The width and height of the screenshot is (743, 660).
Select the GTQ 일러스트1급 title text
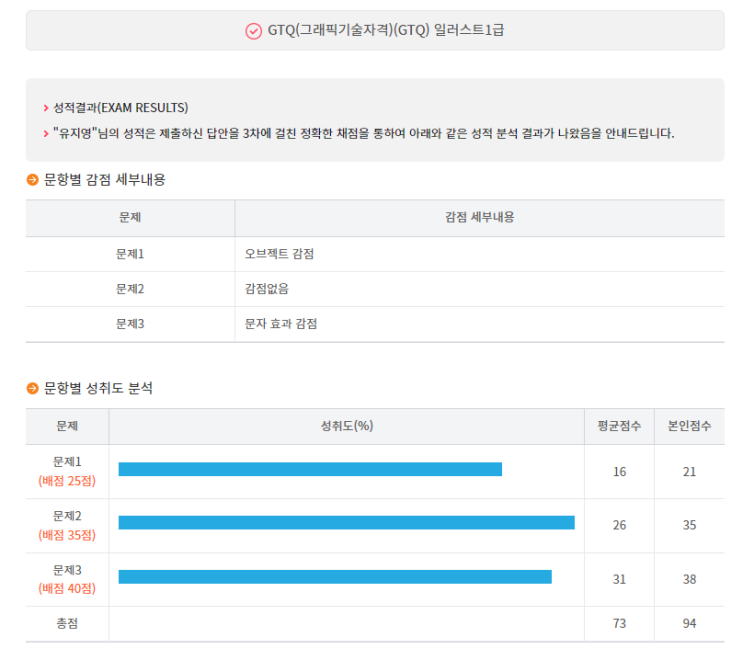pyautogui.click(x=386, y=30)
